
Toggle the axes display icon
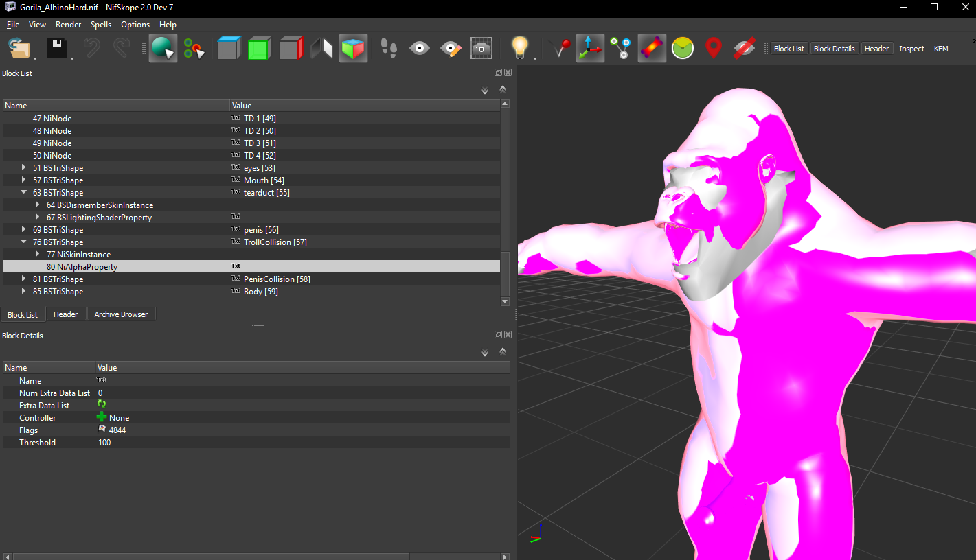pos(590,49)
